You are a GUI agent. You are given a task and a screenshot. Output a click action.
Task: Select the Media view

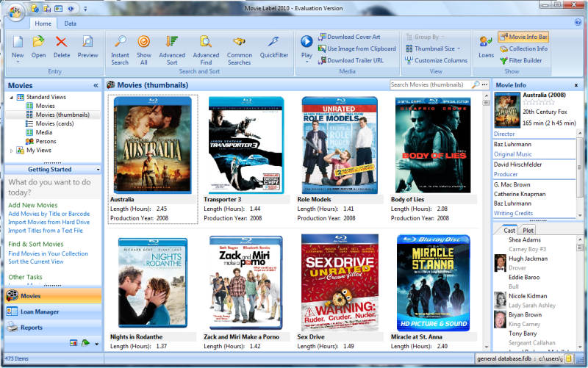coord(43,132)
